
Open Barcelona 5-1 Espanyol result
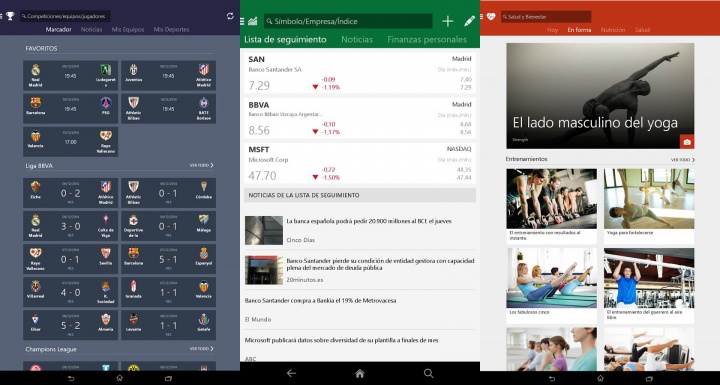pyautogui.click(x=169, y=259)
